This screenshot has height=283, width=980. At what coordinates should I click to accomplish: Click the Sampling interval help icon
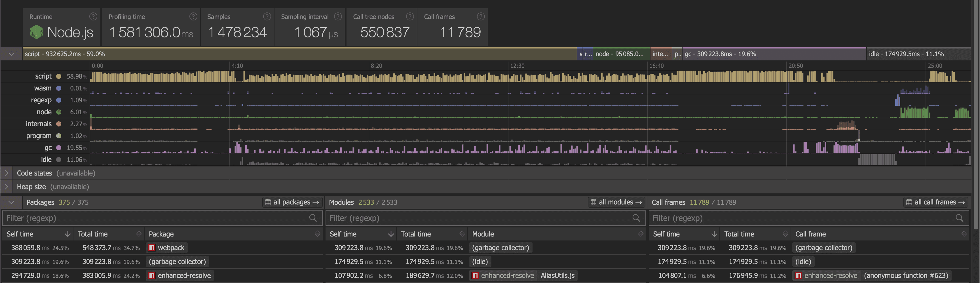tap(338, 16)
